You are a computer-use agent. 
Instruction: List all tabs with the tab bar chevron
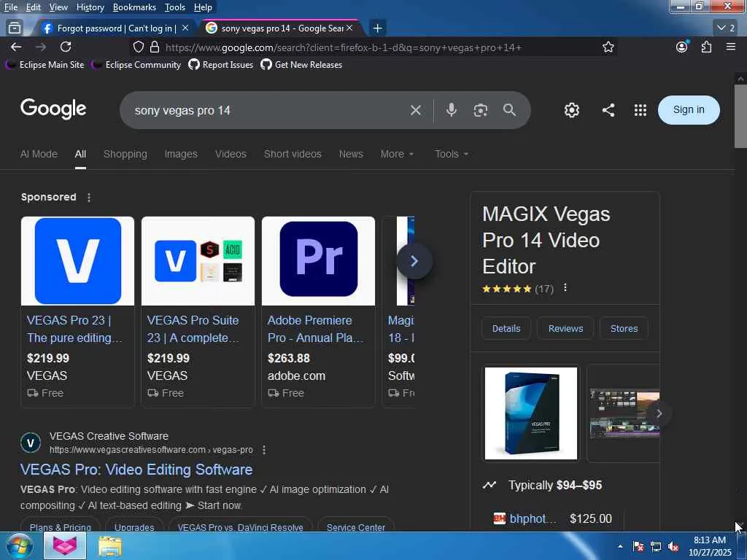[726, 28]
